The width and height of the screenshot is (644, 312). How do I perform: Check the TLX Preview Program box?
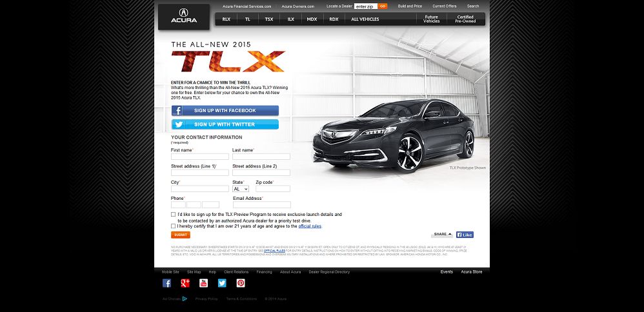click(x=174, y=214)
